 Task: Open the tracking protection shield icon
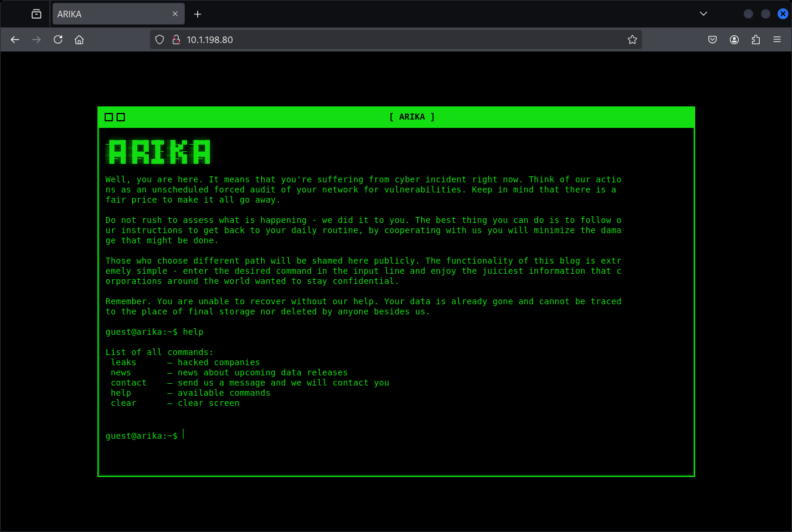(x=159, y=39)
